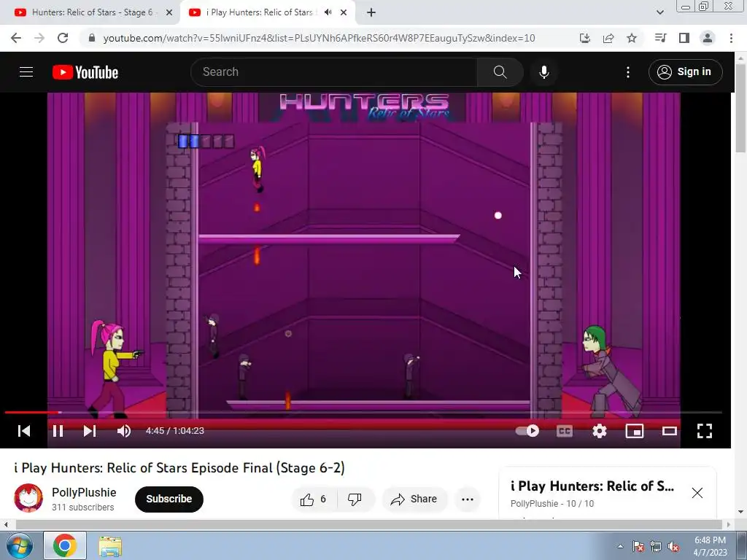The image size is (747, 560).
Task: Click the horizontal page scrollbar
Action: (369, 524)
